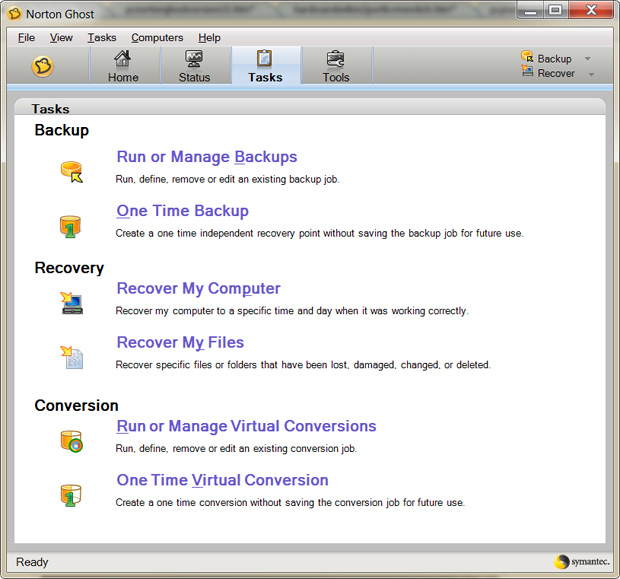Open the One Time Backup link

pos(183,211)
